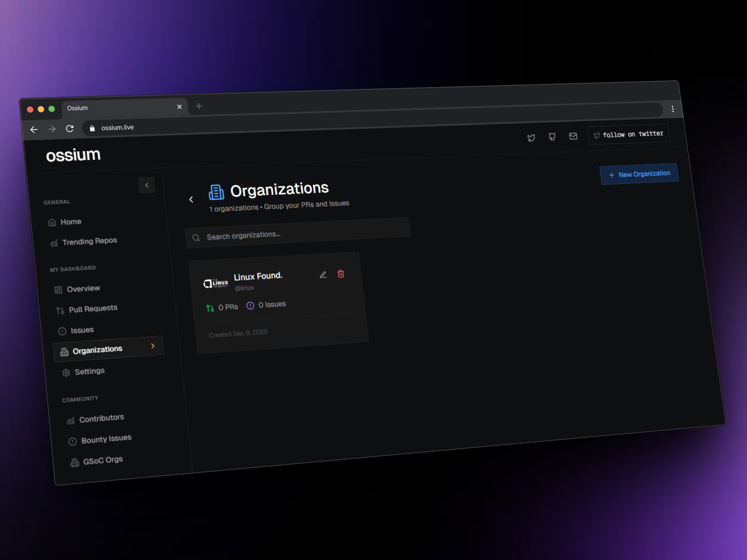Open the browser's three-dot menu
747x560 pixels.
click(673, 109)
